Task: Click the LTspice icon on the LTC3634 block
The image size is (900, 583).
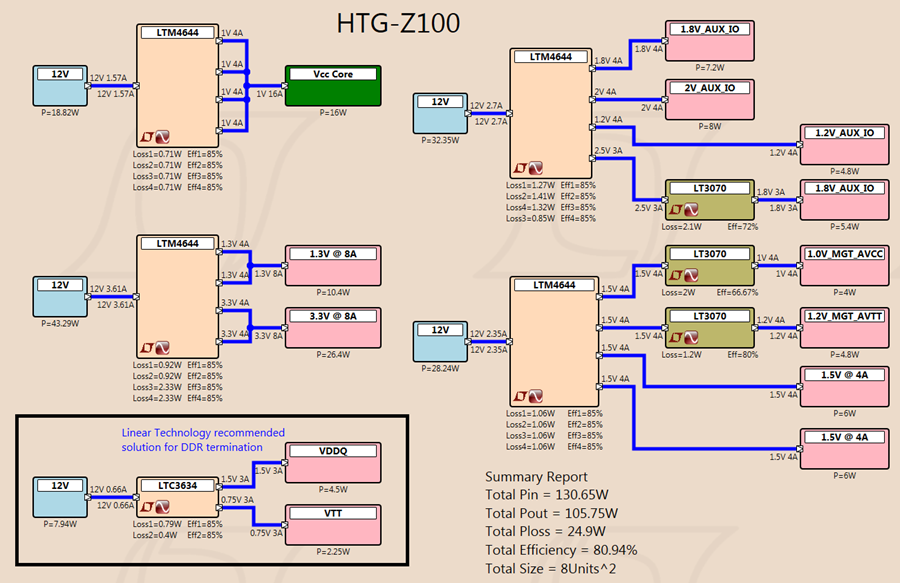Action: [162, 507]
